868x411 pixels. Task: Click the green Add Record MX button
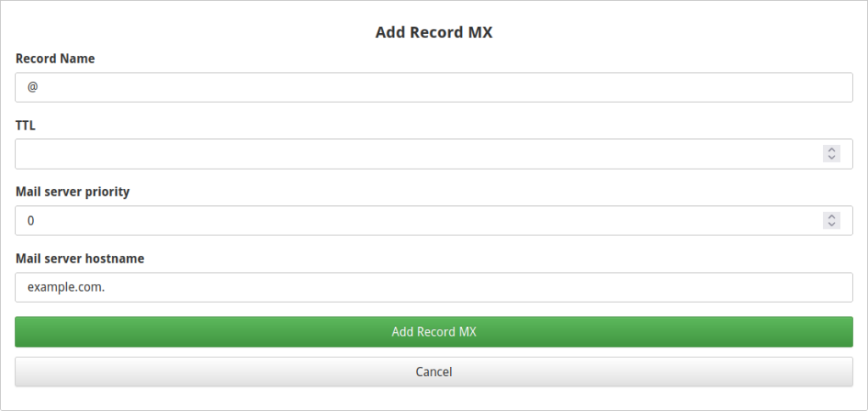pos(433,332)
